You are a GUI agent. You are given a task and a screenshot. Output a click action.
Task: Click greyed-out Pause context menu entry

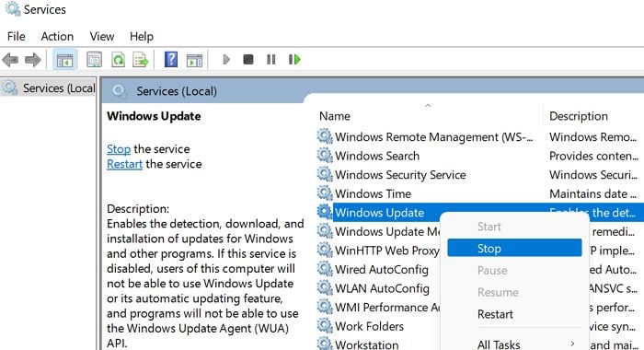click(492, 271)
